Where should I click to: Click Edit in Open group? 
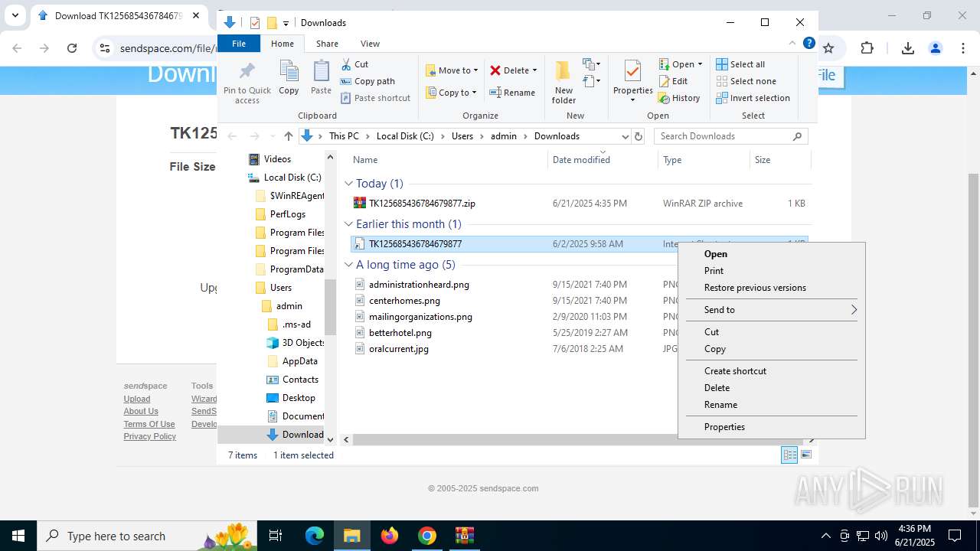tap(673, 81)
